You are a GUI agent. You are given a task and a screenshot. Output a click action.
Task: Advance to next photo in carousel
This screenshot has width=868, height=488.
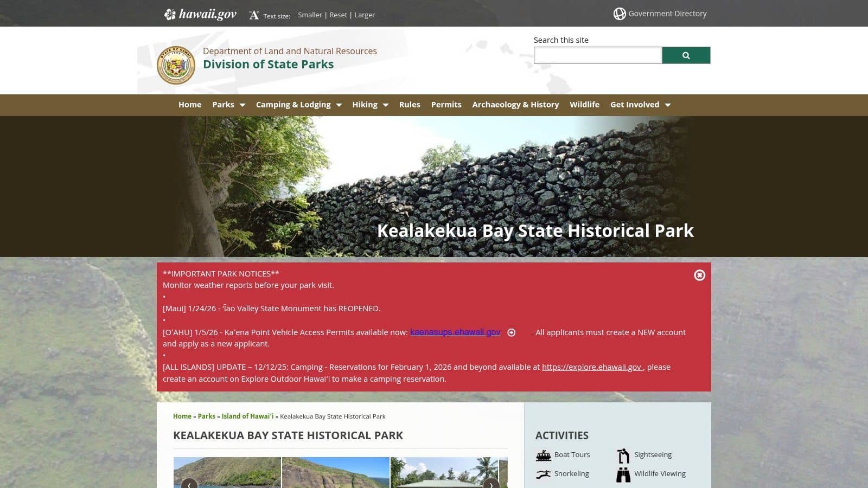pos(491,484)
